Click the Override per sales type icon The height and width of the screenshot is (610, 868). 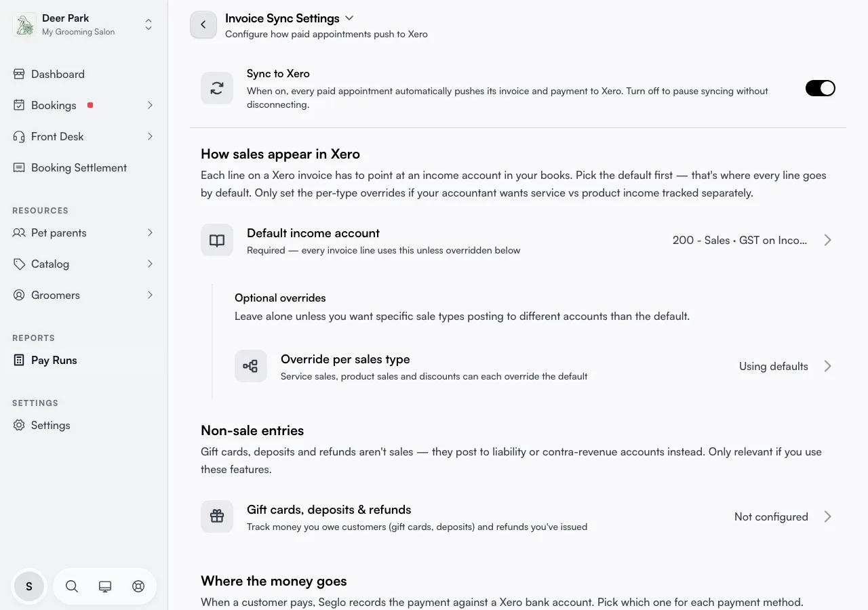[x=251, y=366]
